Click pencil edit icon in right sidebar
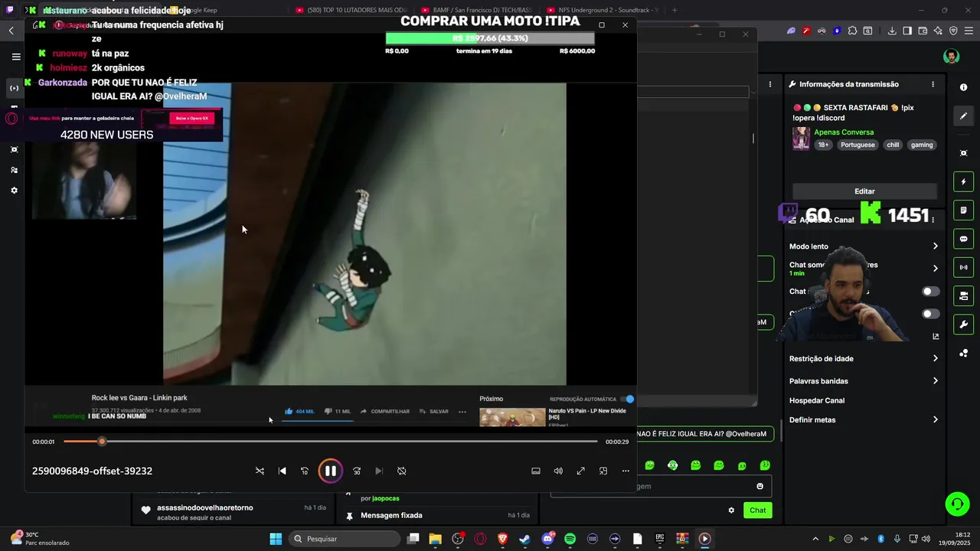Image resolution: width=980 pixels, height=551 pixels. click(x=963, y=116)
